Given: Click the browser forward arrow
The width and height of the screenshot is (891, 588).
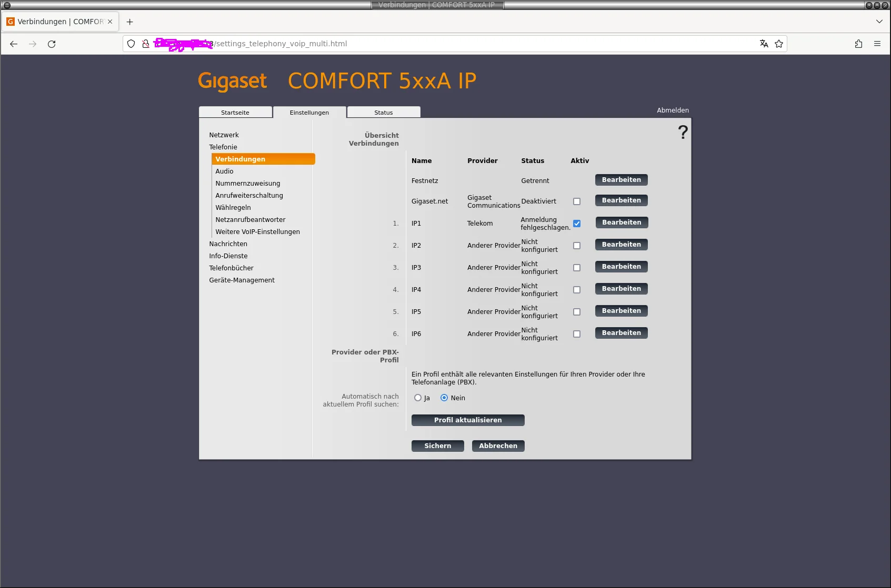Looking at the screenshot, I should [33, 44].
